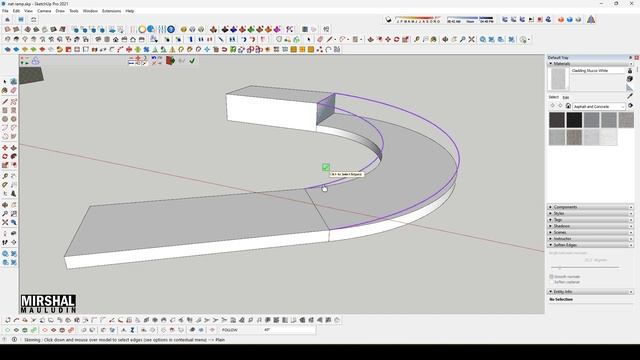
Task: Open the Camera menu
Action: 44,11
